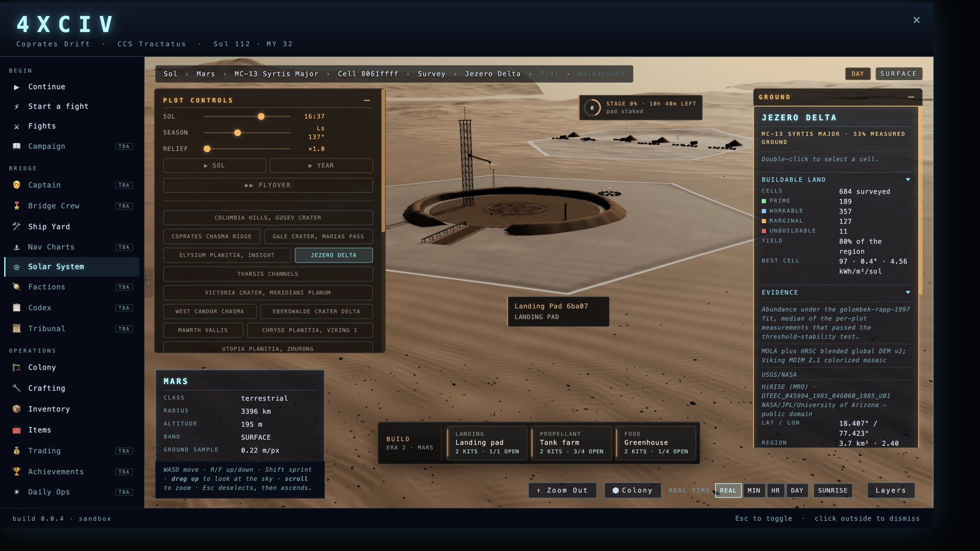Select DAY time speed
Viewport: 980px width, 551px height.
[797, 491]
